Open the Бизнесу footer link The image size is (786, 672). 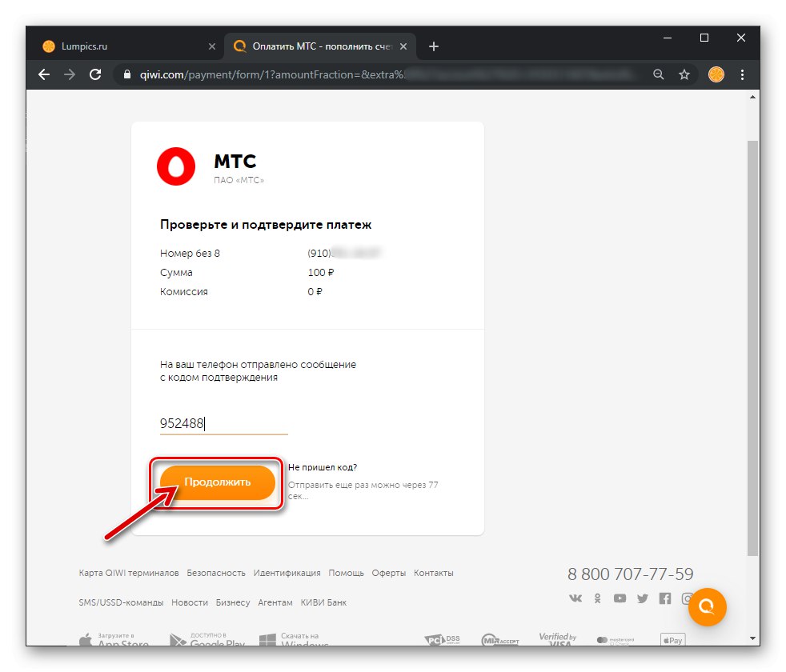pyautogui.click(x=233, y=602)
